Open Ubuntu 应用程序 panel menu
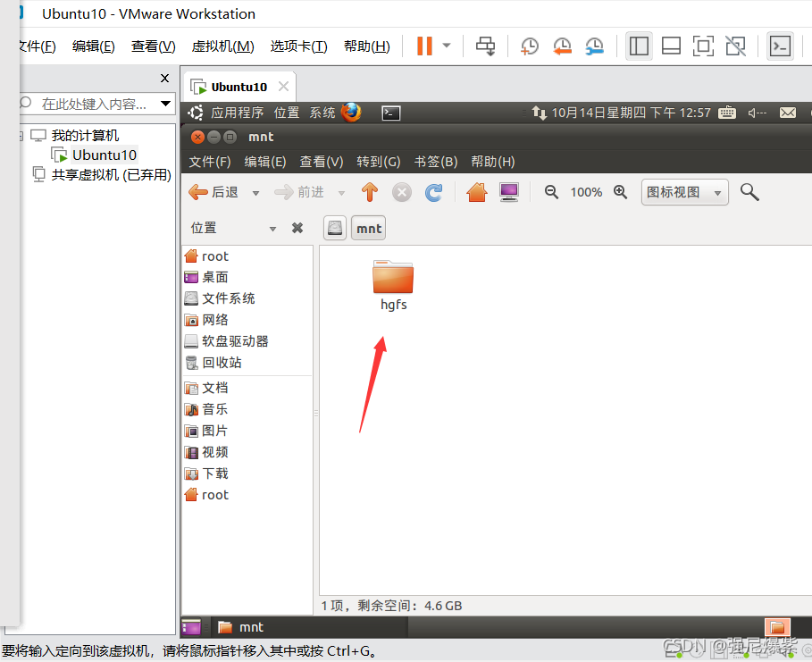The width and height of the screenshot is (812, 662). (238, 113)
